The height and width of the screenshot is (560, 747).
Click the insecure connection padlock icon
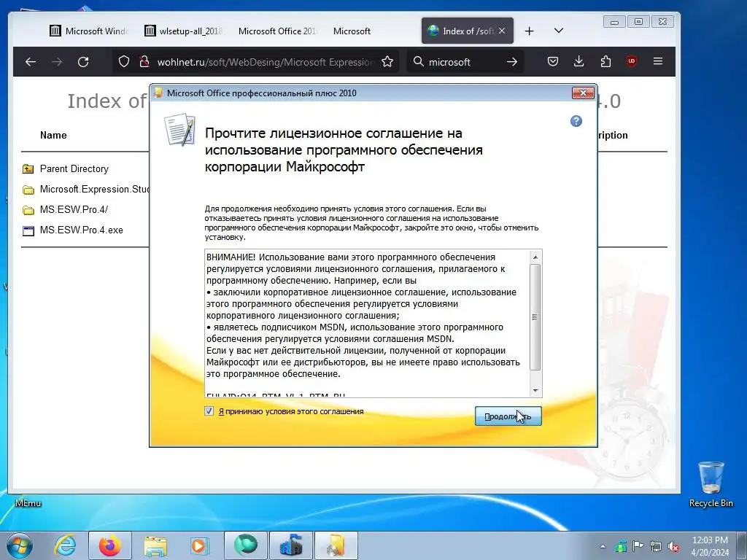click(x=144, y=61)
